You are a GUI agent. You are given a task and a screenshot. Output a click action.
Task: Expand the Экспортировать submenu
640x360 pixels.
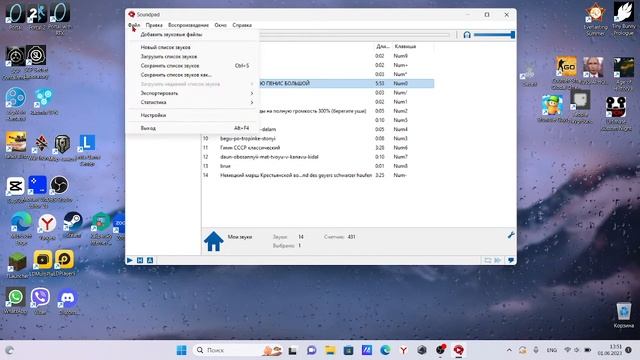pos(193,93)
